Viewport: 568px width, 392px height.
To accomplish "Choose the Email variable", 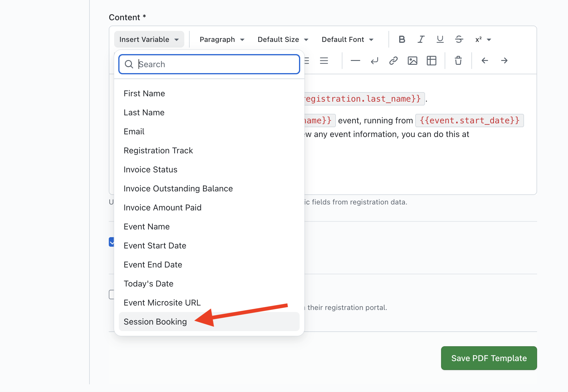I will pos(209,131).
